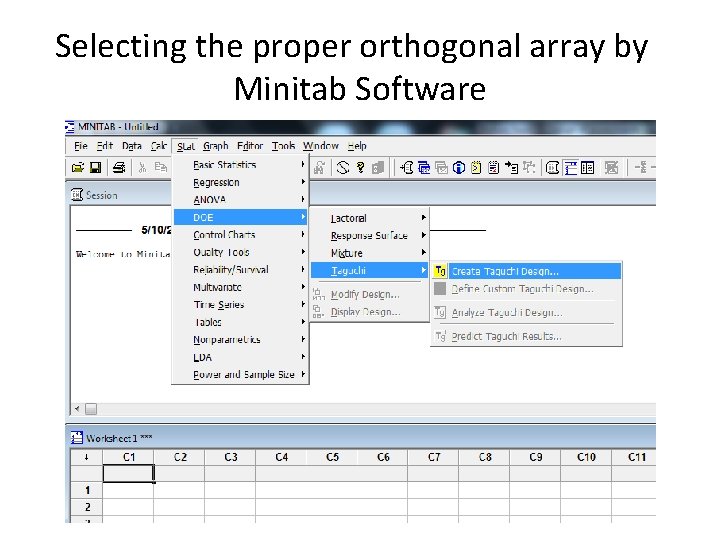This screenshot has width=720, height=540.
Task: Click the Worksheet 1 window title icon
Action: point(77,438)
